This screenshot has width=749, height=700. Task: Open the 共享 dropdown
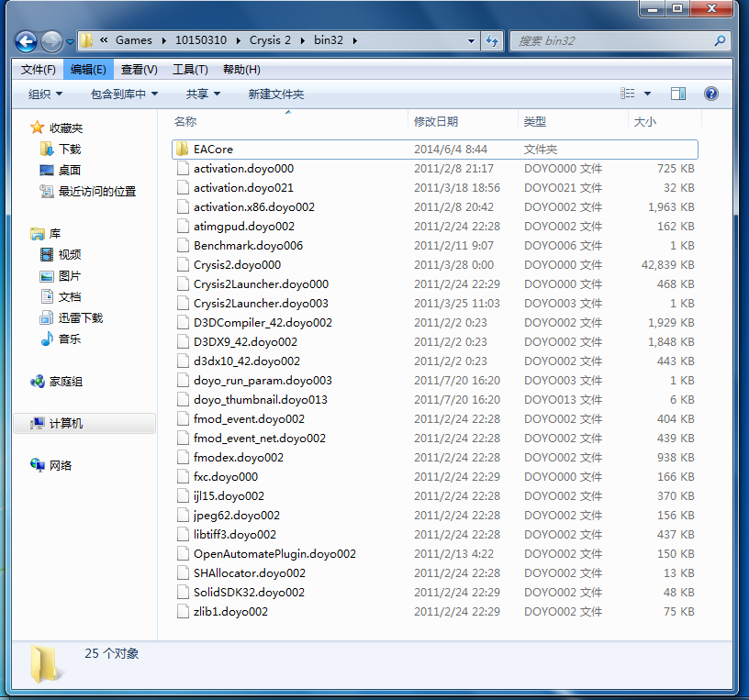(x=203, y=94)
